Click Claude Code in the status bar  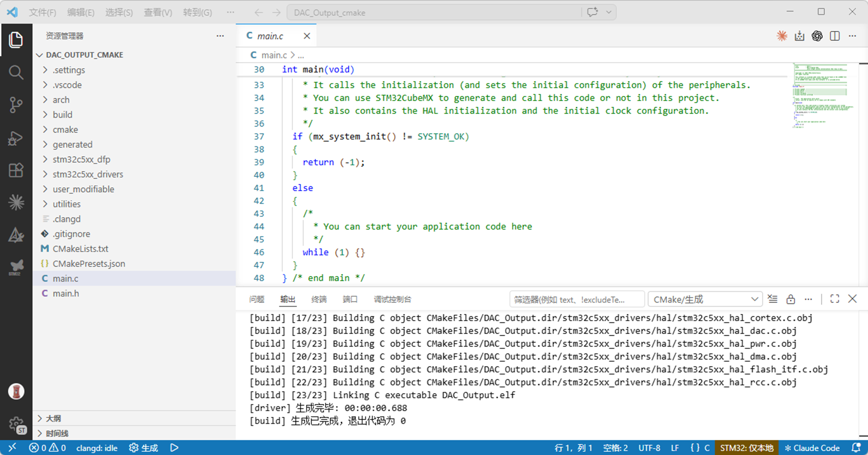click(812, 448)
